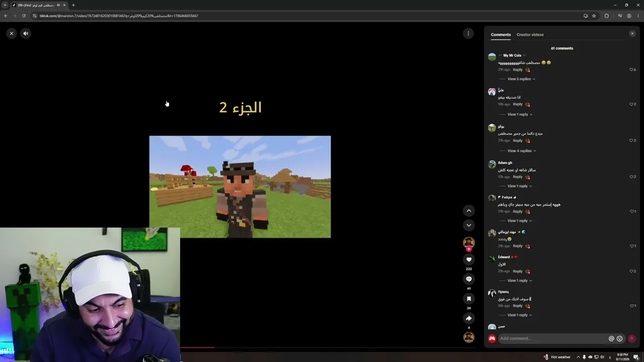Viewport: 644px width, 362px height.
Task: Open the Chrome three-dot menu
Action: click(x=638, y=16)
